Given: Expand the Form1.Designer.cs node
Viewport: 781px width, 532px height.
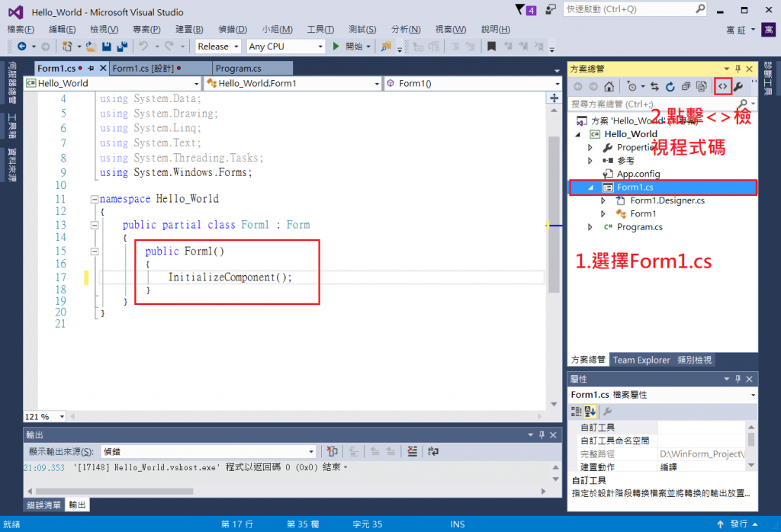Looking at the screenshot, I should pos(603,200).
